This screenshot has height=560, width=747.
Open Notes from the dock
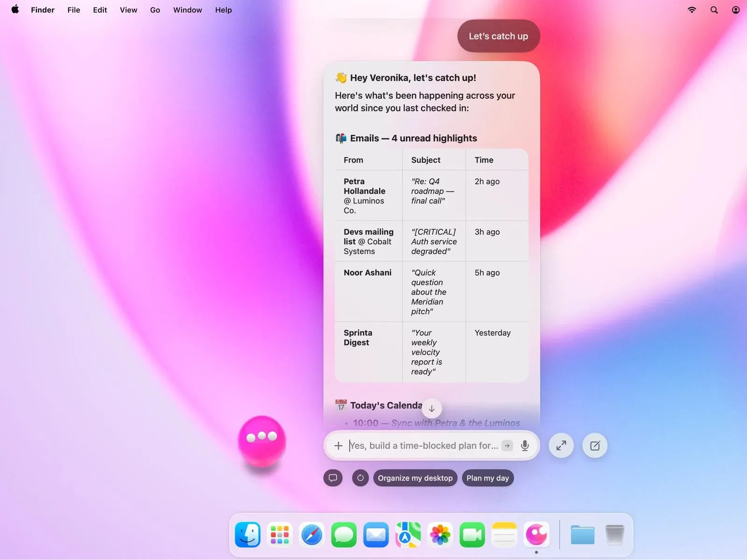point(504,535)
